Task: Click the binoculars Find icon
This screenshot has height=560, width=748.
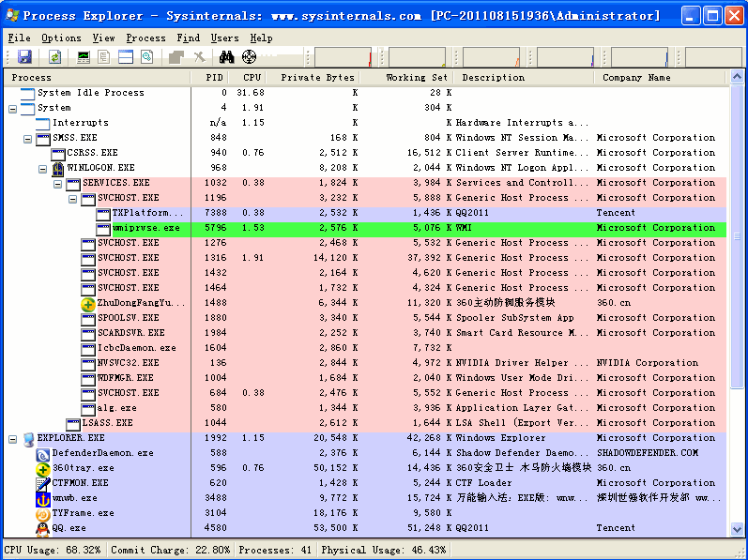Action: click(226, 57)
